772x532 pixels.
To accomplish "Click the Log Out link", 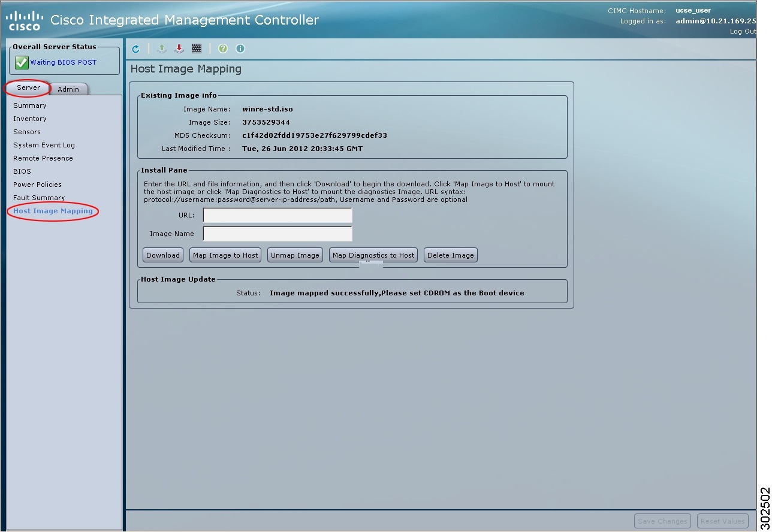I will 743,31.
